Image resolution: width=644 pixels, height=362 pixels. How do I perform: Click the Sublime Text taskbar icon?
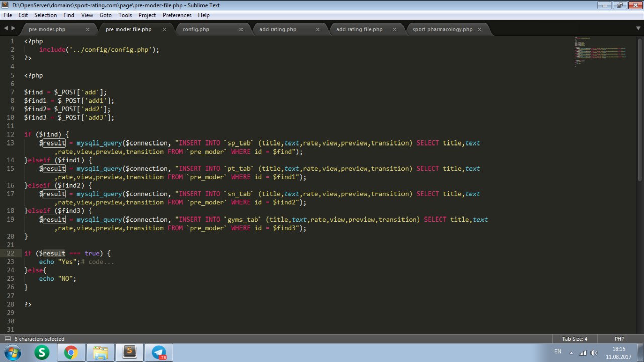click(130, 352)
